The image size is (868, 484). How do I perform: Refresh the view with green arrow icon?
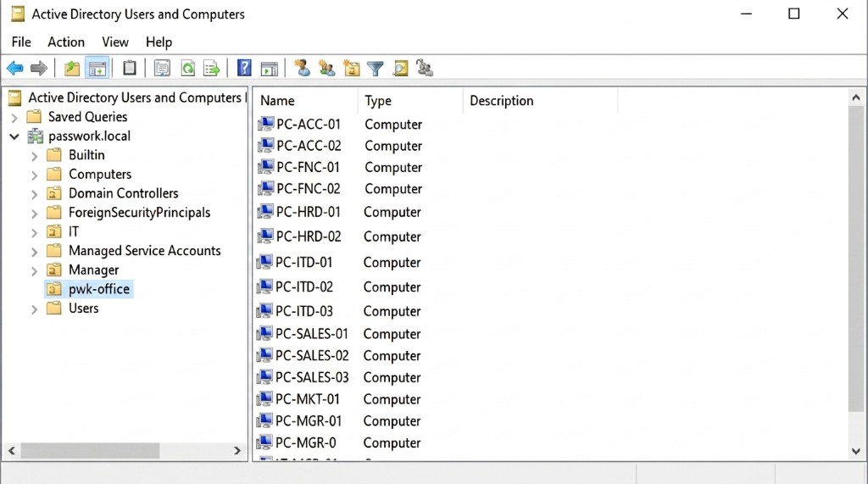tap(187, 69)
